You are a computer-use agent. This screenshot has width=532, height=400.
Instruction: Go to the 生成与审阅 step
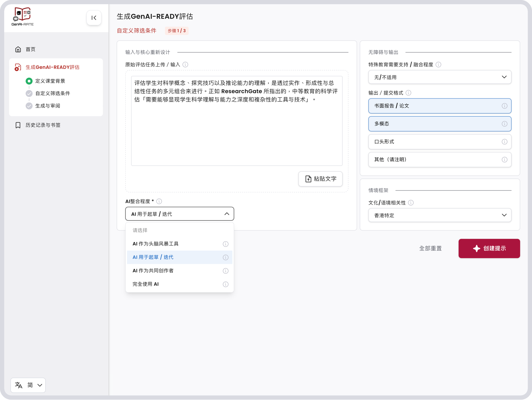tap(48, 106)
